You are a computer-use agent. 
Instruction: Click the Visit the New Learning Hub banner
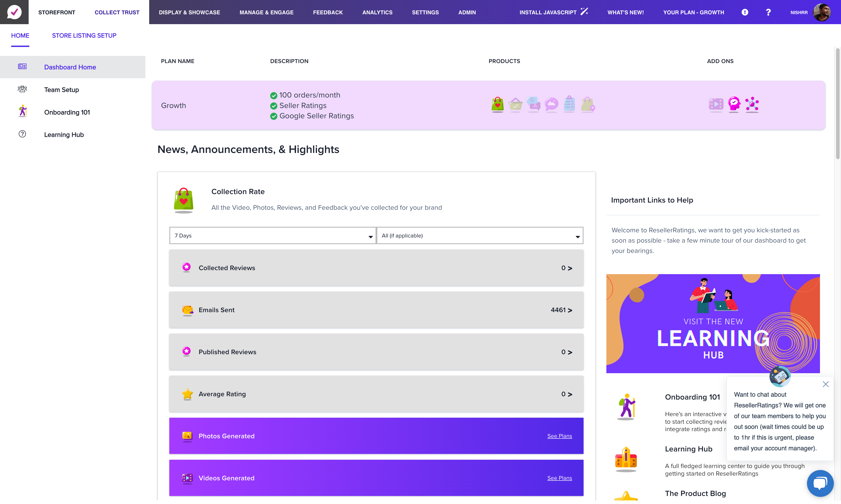713,323
